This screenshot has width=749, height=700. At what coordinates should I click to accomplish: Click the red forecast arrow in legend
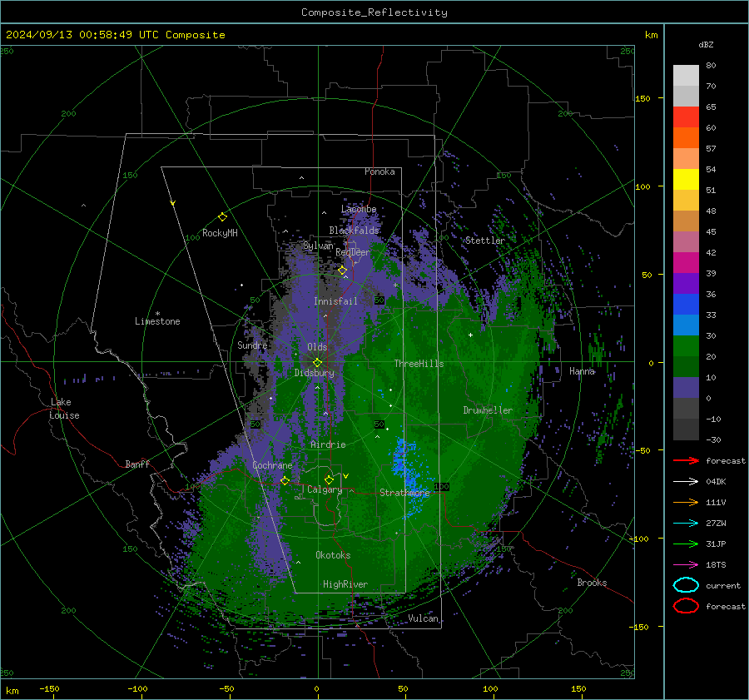coord(686,460)
